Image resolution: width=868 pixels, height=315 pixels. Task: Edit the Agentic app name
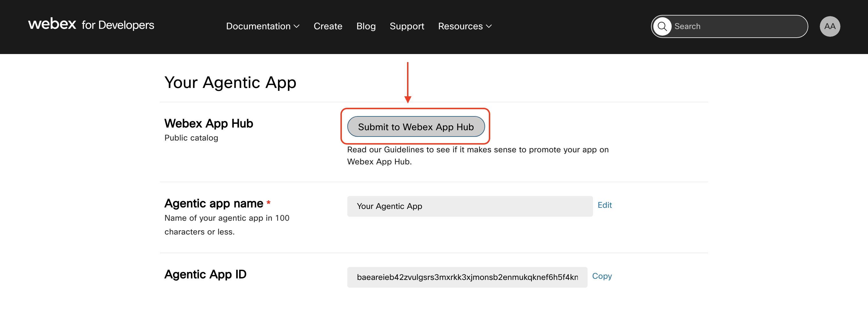(604, 205)
